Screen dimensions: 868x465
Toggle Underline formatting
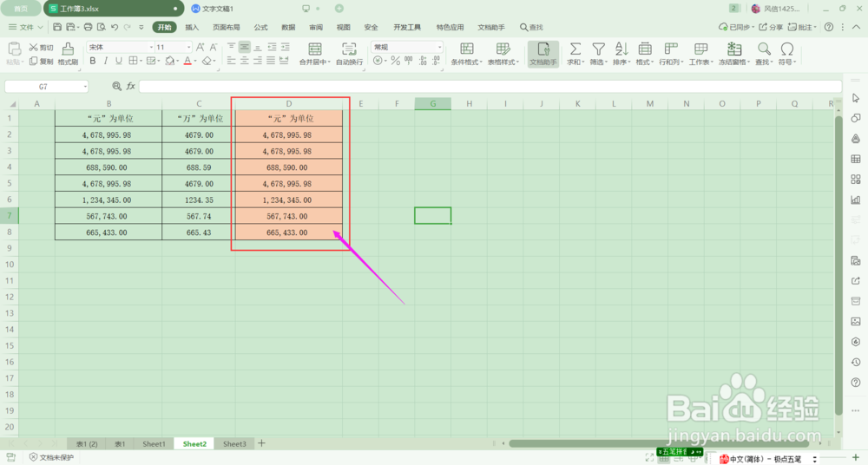click(x=118, y=61)
